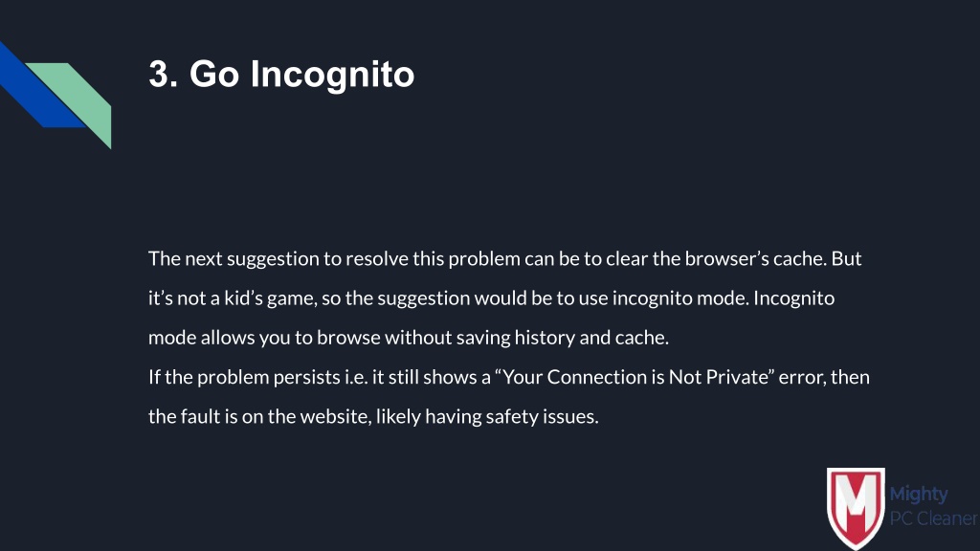Click the phrase "browser's cache" in the text
This screenshot has width=980, height=551.
coord(756,258)
